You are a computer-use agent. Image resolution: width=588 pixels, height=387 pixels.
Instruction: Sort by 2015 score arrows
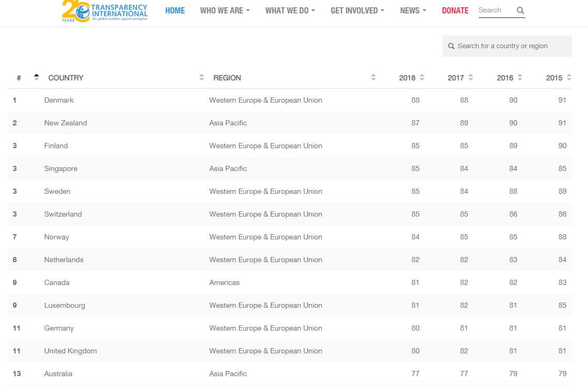coord(569,77)
